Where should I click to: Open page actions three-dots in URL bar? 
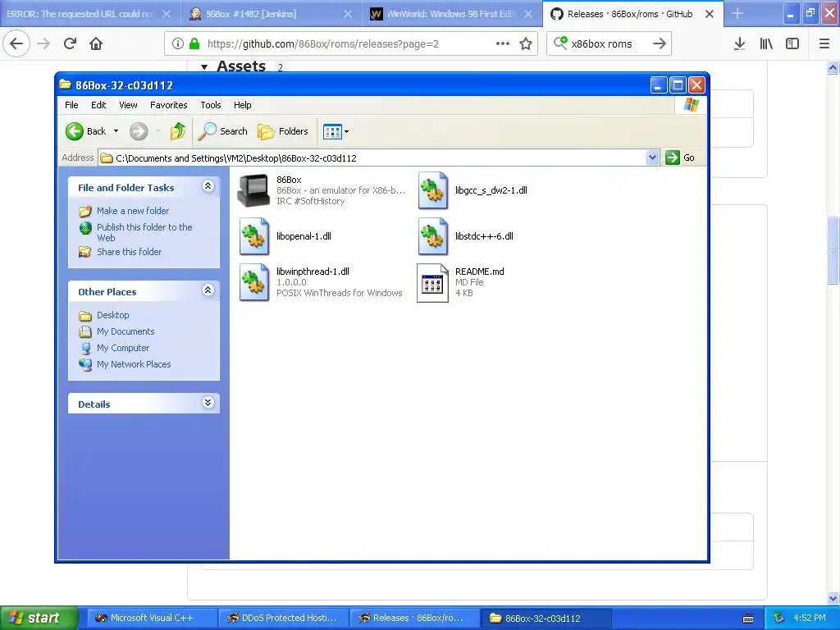pos(503,44)
